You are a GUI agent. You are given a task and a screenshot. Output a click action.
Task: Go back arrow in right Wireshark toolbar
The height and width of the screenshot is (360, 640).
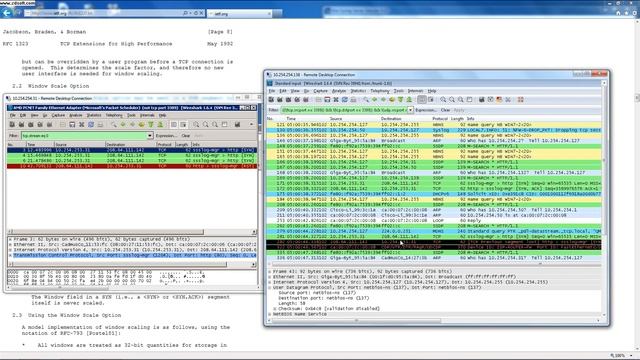(375, 100)
